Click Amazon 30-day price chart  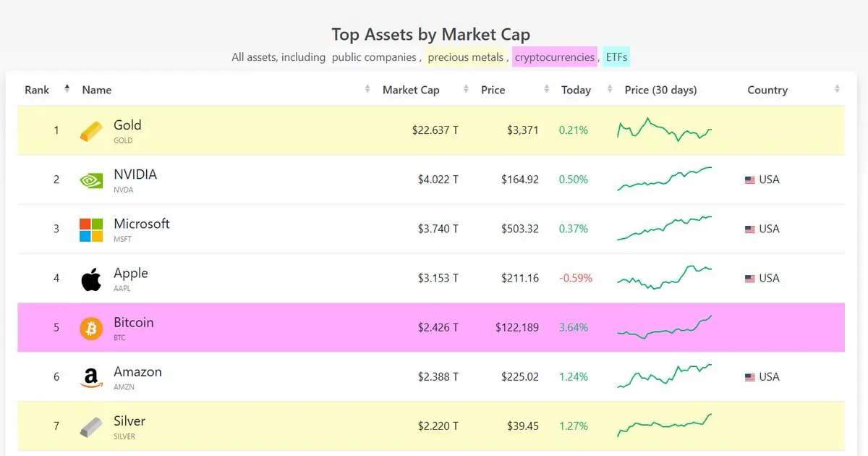[x=665, y=376]
